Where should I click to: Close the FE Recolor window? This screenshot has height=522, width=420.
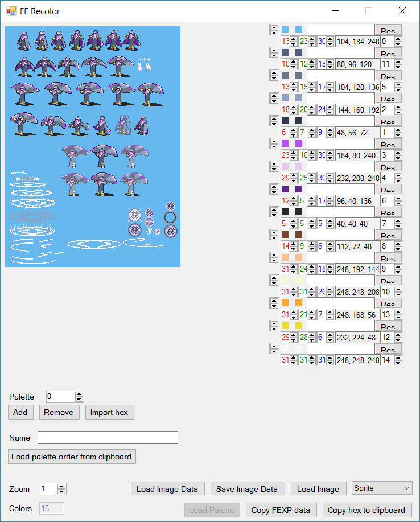pos(402,11)
